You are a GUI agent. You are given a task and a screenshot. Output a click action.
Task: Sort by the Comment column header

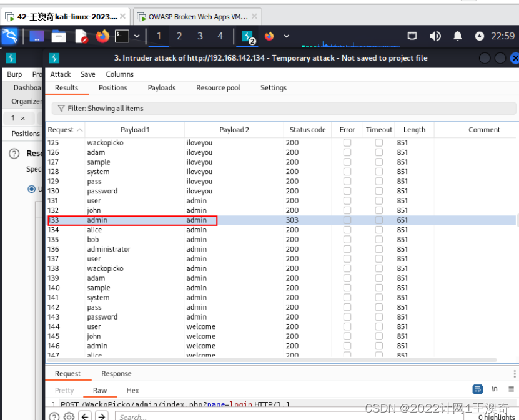click(x=484, y=130)
